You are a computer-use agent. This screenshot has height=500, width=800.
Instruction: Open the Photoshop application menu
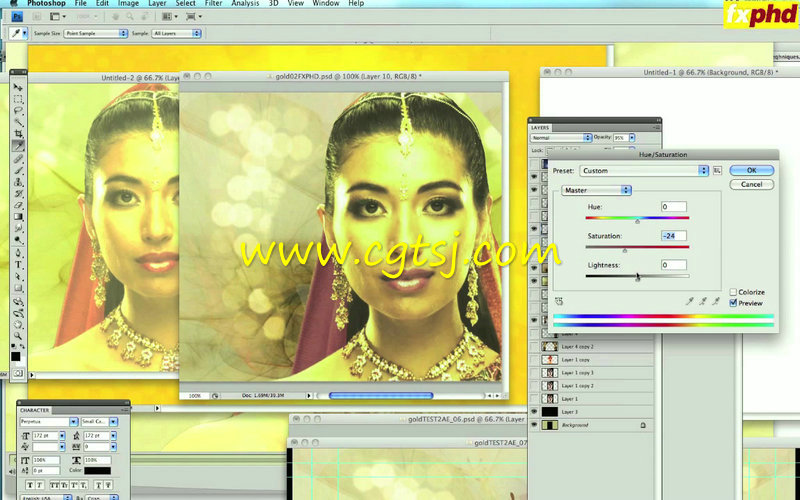46,3
